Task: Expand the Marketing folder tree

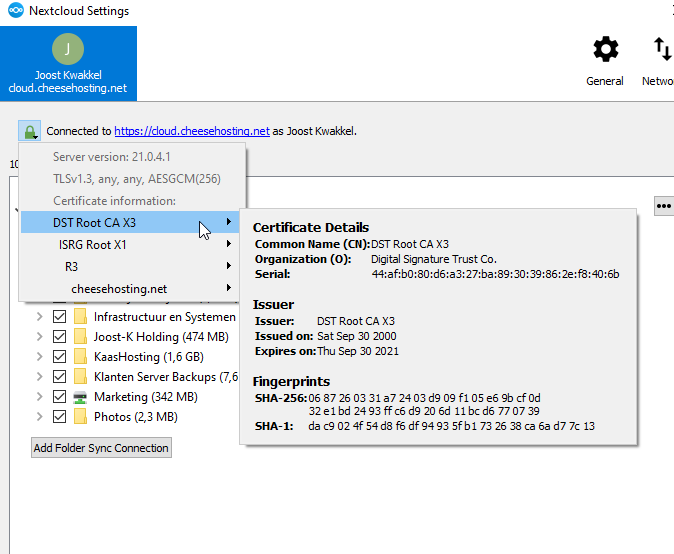Action: pos(39,397)
